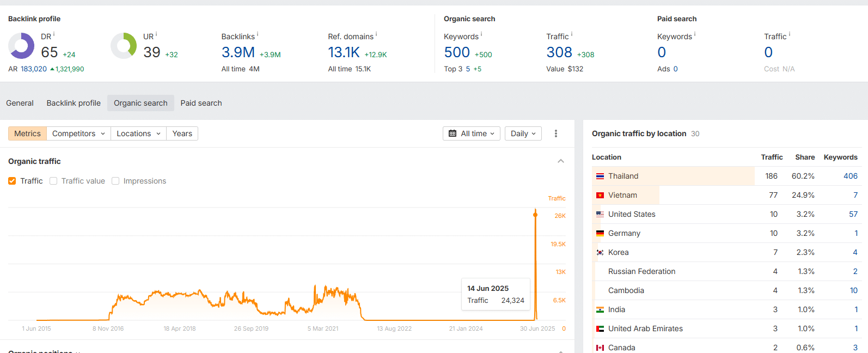Click the info icon next to UR
The height and width of the screenshot is (353, 868).
point(156,34)
